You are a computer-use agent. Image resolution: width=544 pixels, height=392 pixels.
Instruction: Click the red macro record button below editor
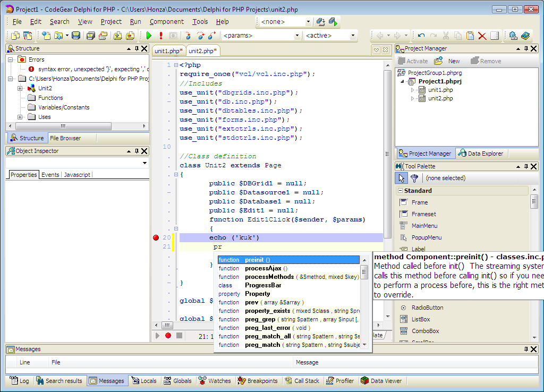click(168, 336)
